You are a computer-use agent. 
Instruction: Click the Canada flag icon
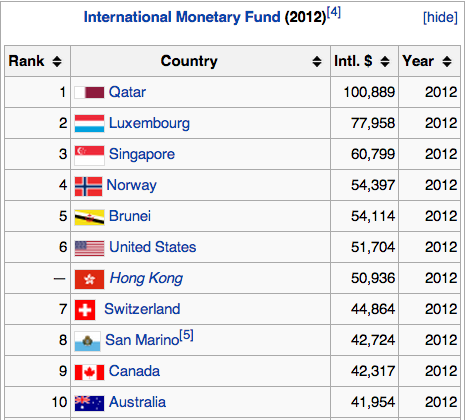point(89,372)
